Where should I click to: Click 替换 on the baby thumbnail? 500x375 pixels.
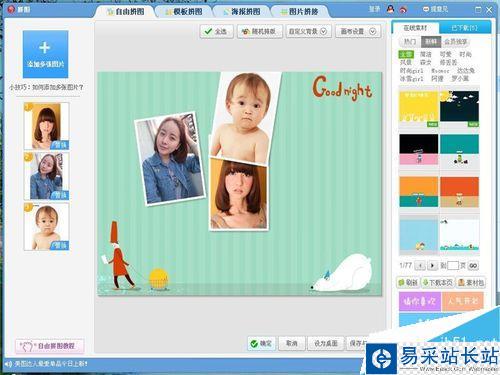(x=60, y=246)
